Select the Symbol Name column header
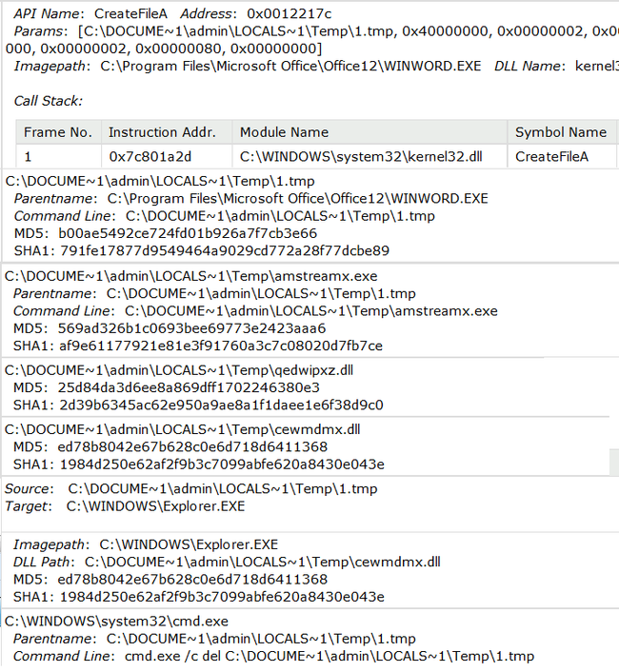The image size is (619, 672). [560, 132]
